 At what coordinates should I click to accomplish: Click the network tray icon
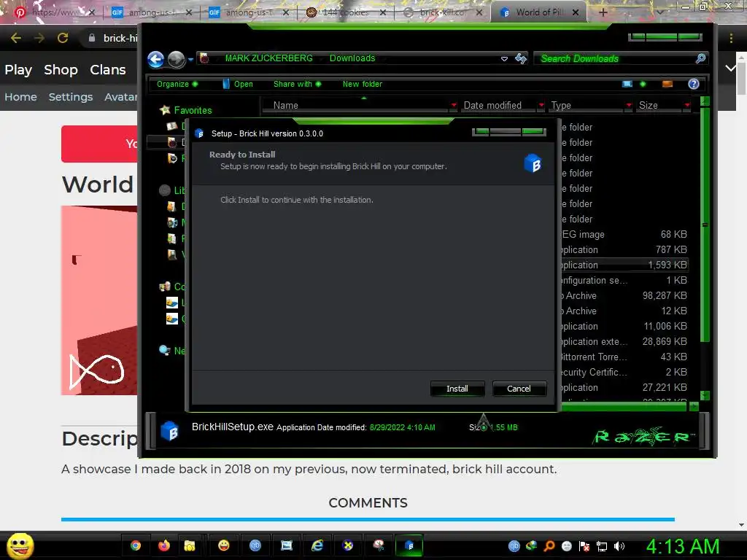click(x=602, y=546)
